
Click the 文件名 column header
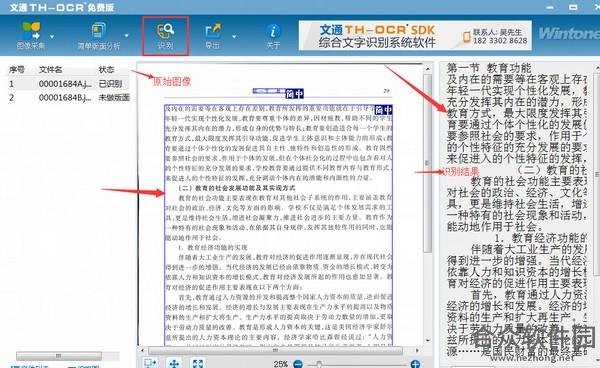[51, 70]
